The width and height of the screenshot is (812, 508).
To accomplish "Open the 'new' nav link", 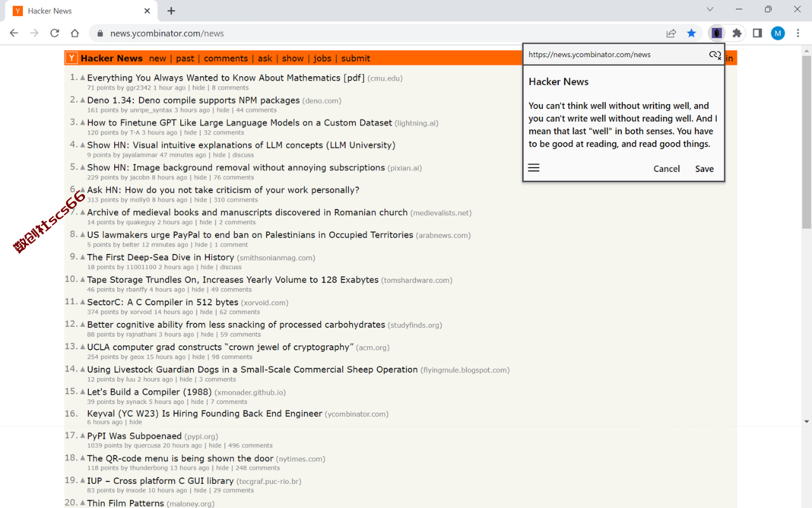I will point(157,58).
